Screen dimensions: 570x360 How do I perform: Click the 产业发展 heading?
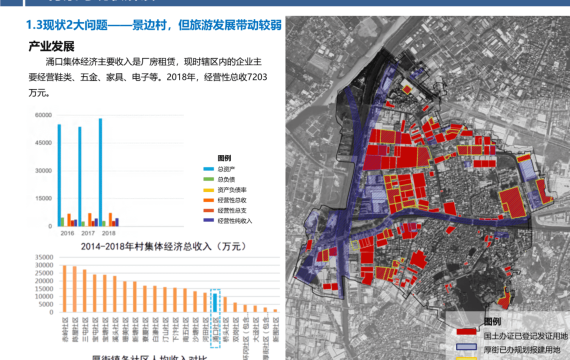51,47
